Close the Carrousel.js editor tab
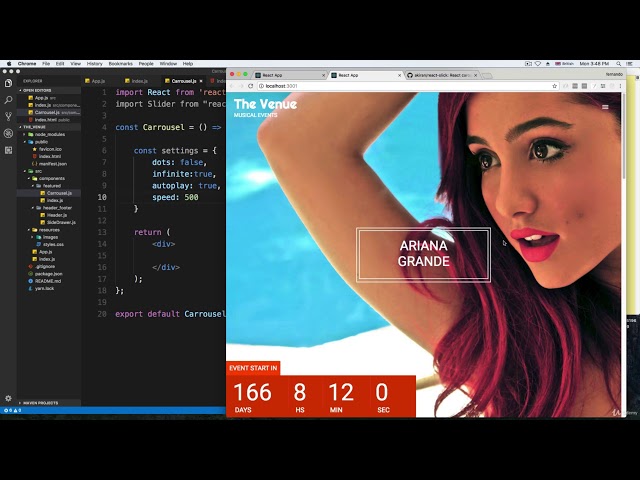The width and height of the screenshot is (640, 480). [x=201, y=81]
